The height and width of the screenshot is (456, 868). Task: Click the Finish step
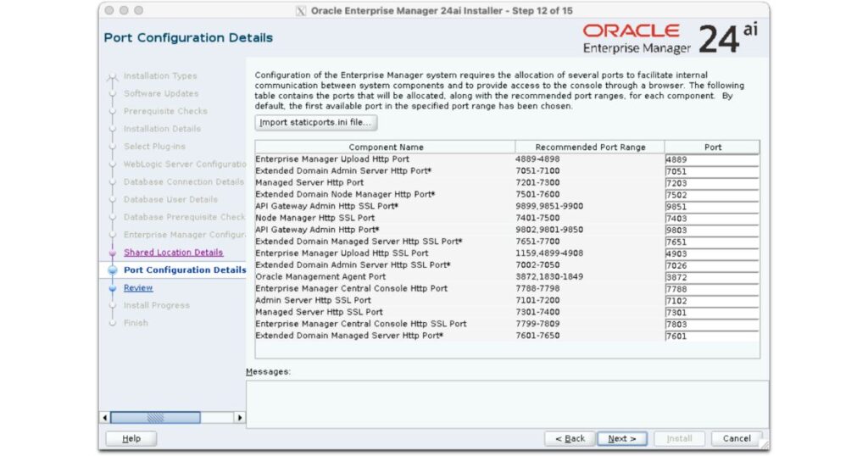click(136, 323)
